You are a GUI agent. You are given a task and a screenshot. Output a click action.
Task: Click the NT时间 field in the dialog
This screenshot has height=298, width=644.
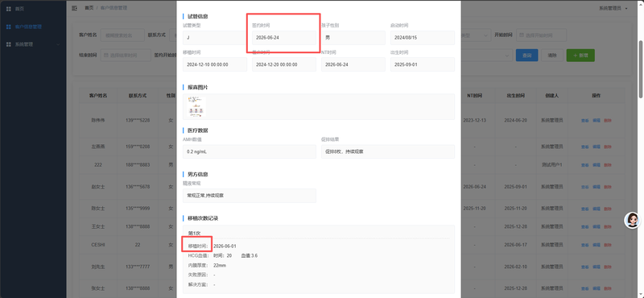pyautogui.click(x=353, y=64)
